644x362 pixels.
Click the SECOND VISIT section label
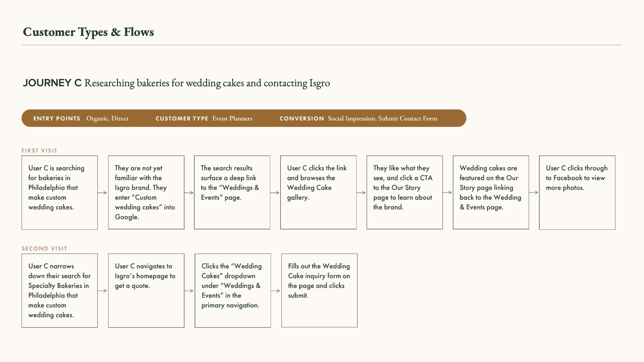click(x=44, y=248)
